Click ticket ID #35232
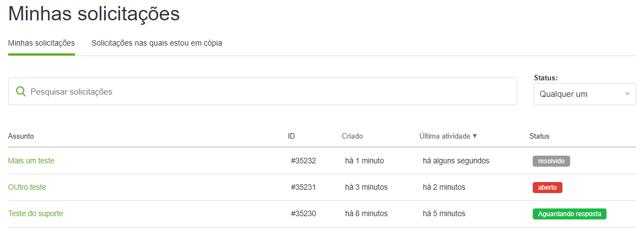 tap(304, 161)
